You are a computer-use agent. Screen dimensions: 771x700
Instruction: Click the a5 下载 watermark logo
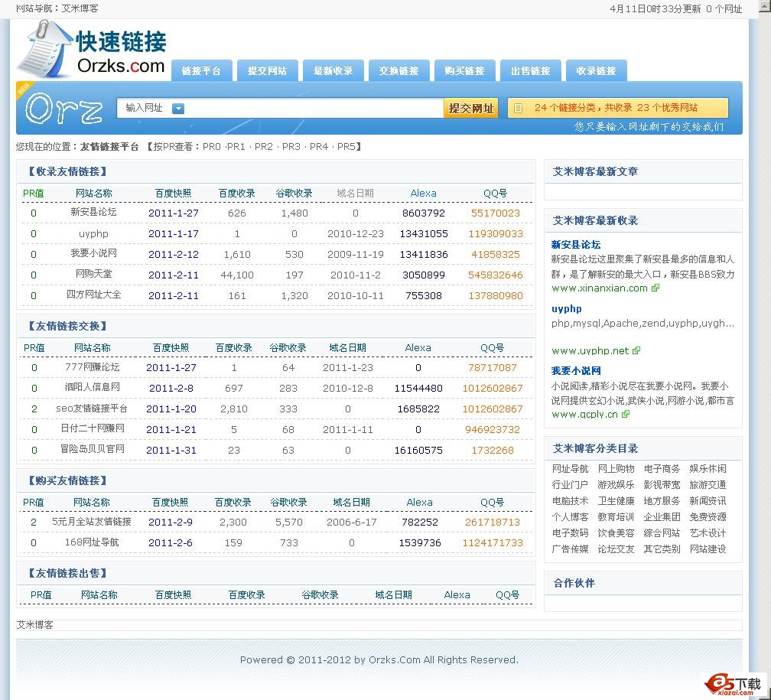click(x=734, y=685)
